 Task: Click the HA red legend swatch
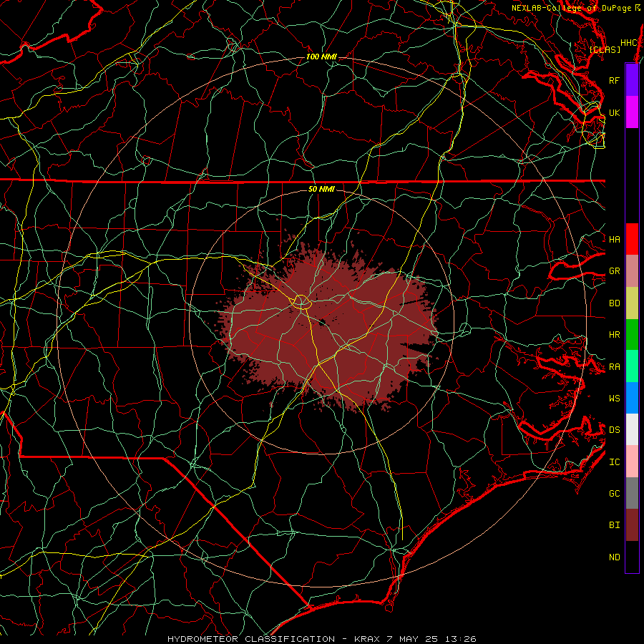(632, 239)
